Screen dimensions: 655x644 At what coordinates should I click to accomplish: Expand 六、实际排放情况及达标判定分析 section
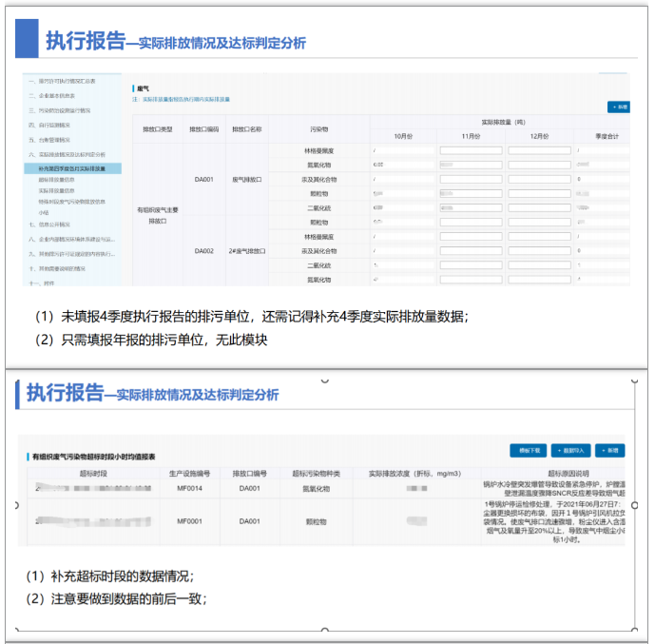pos(67,154)
